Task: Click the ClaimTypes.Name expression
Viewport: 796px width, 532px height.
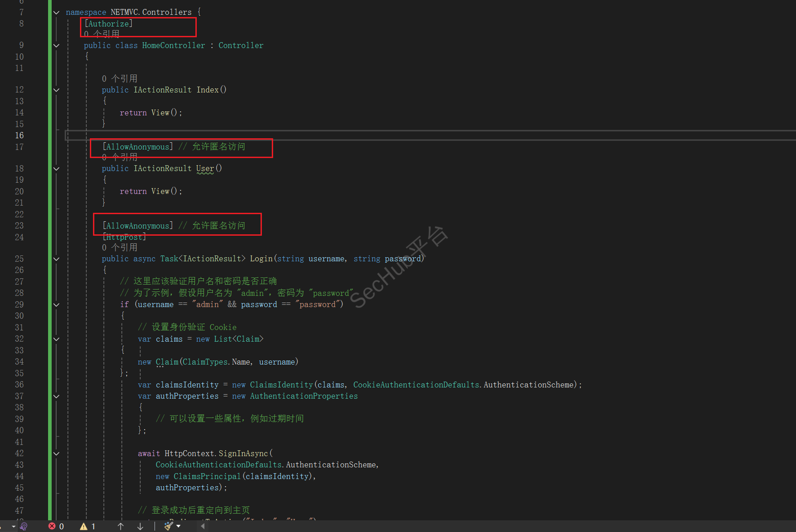Action: (216, 362)
